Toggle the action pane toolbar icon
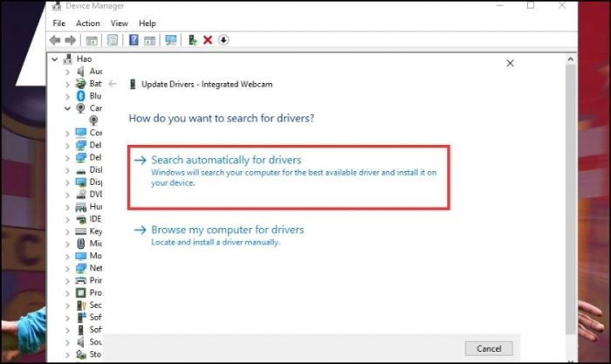 pos(149,40)
